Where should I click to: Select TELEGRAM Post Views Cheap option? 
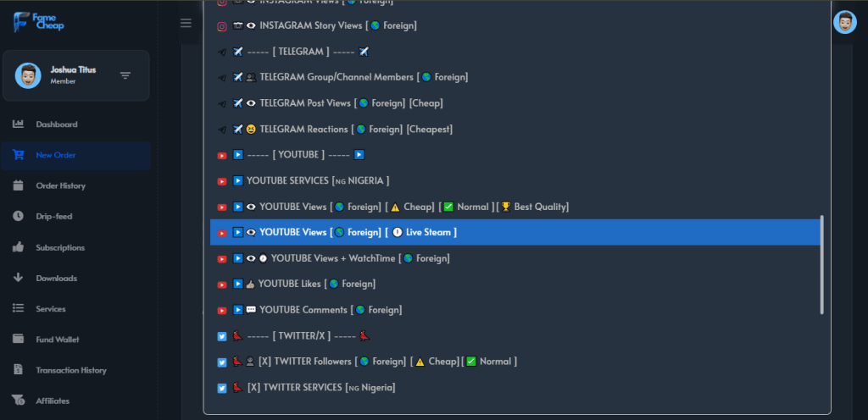click(515, 103)
